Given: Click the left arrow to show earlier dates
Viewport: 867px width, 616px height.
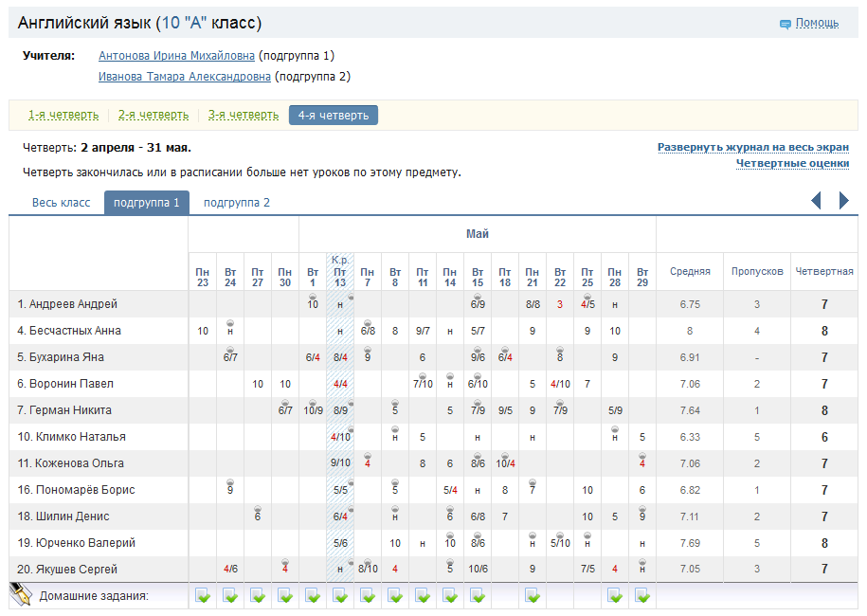Looking at the screenshot, I should pyautogui.click(x=816, y=200).
